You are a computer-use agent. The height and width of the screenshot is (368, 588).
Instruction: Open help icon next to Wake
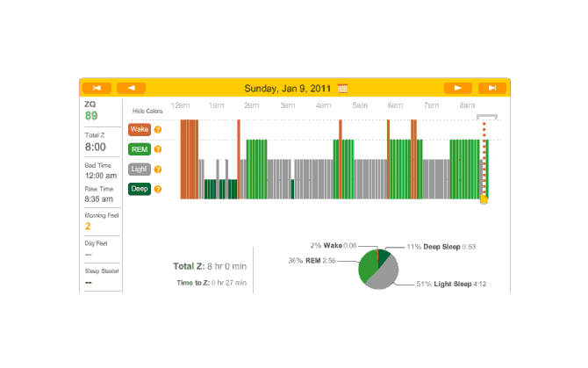click(x=158, y=129)
